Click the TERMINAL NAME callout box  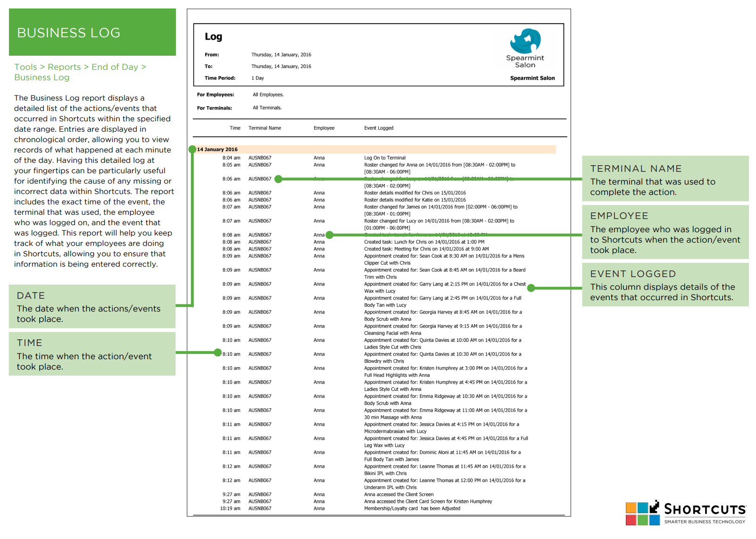pyautogui.click(x=665, y=179)
